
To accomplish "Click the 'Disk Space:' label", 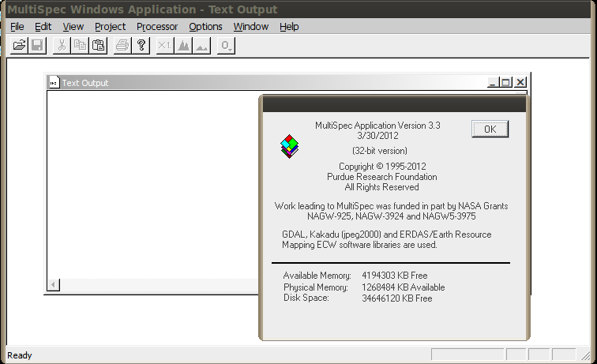I will click(x=306, y=298).
